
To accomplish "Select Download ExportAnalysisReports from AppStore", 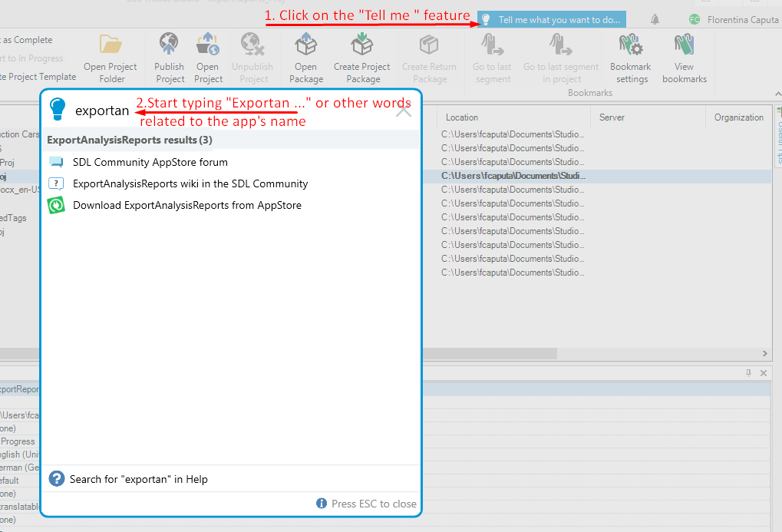I will [x=187, y=205].
